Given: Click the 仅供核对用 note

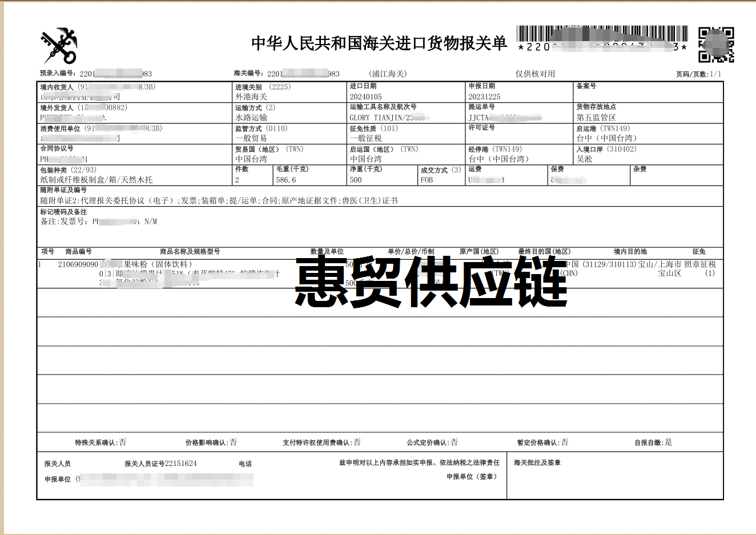Looking at the screenshot, I should [x=535, y=74].
